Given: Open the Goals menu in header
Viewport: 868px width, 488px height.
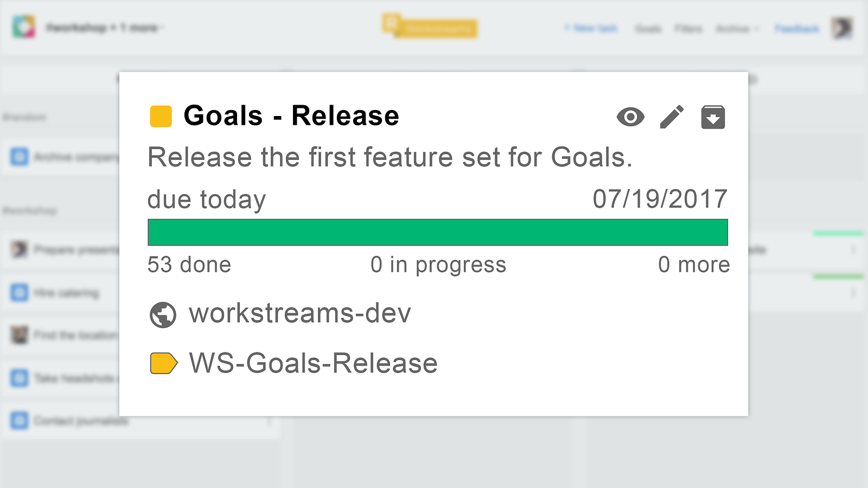Looking at the screenshot, I should pos(648,28).
